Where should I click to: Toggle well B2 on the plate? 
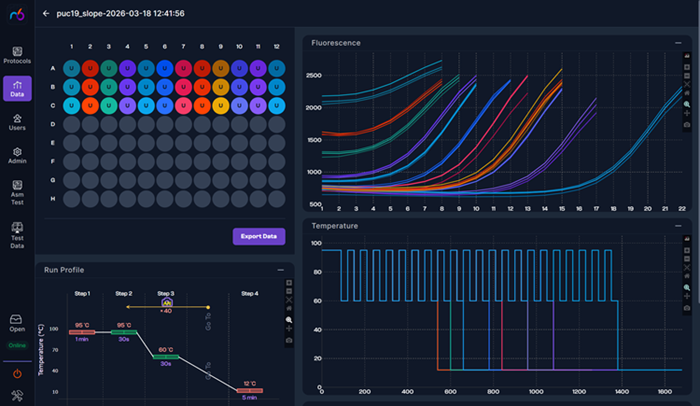point(90,87)
